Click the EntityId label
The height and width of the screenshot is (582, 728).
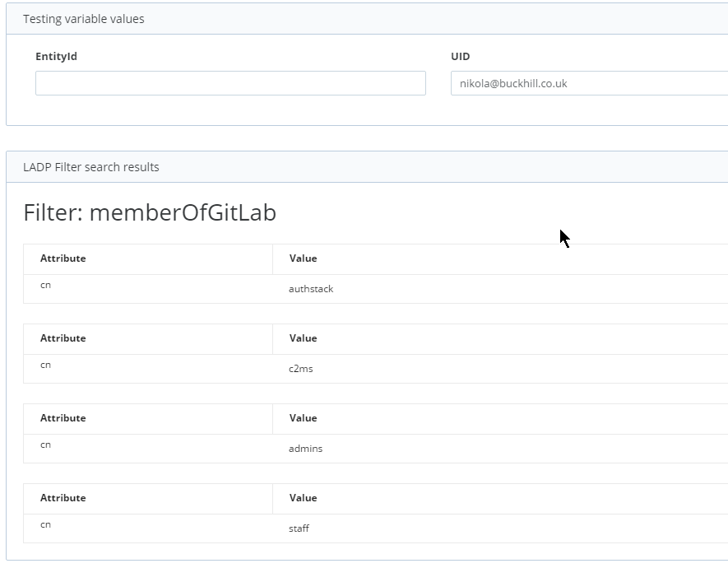[x=56, y=56]
